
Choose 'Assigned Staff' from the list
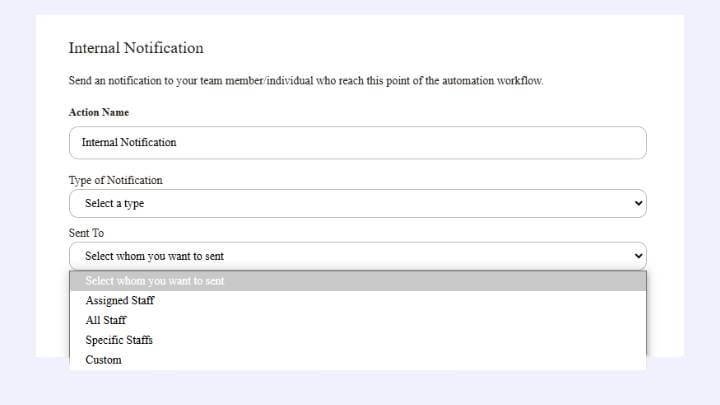pyautogui.click(x=120, y=300)
